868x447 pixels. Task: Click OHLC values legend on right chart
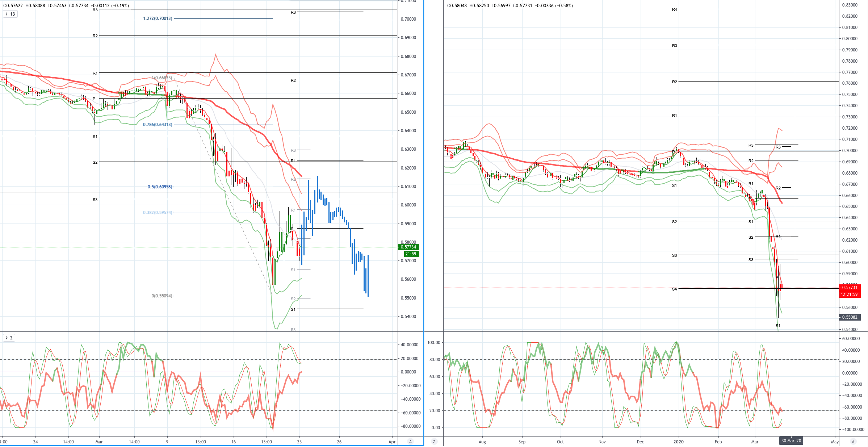click(510, 6)
